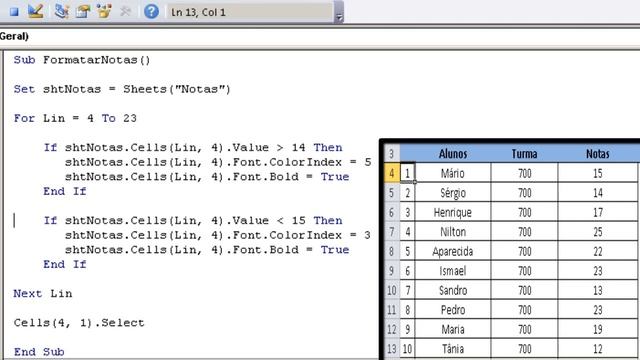Screen dimensions: 640x360
Task: Toggle Design Mode icon in toolbar
Action: pos(36,11)
